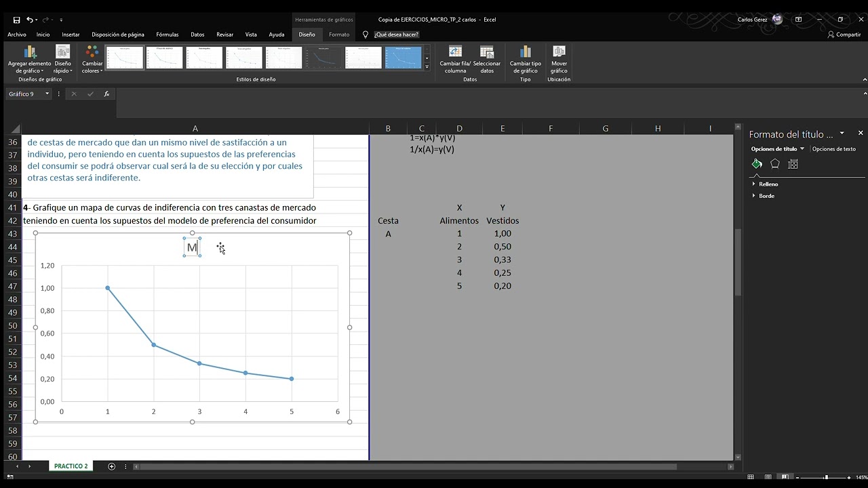The image size is (868, 488).
Task: Open Name Box dropdown Gráfico 9
Action: (47, 94)
